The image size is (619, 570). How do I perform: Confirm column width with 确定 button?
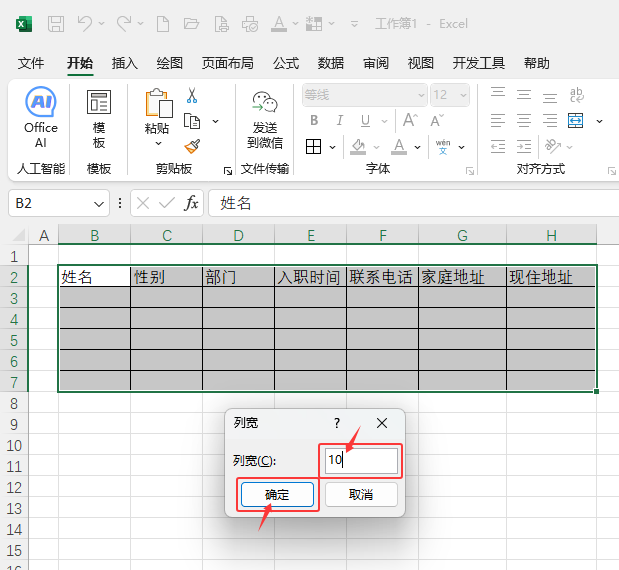pyautogui.click(x=277, y=494)
